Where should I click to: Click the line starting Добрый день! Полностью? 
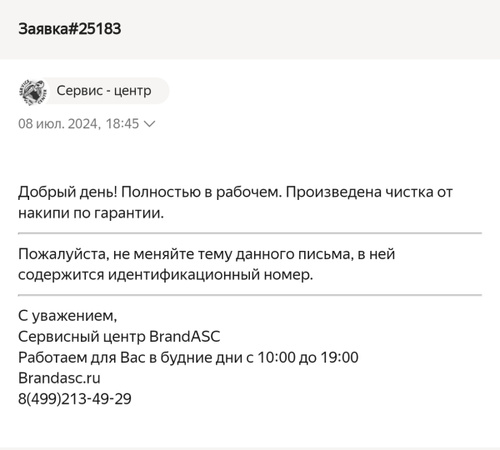tap(235, 192)
